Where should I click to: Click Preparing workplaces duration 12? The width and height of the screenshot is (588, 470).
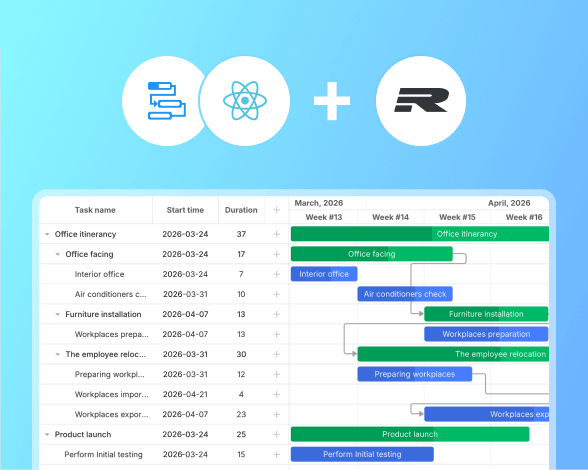pos(241,374)
